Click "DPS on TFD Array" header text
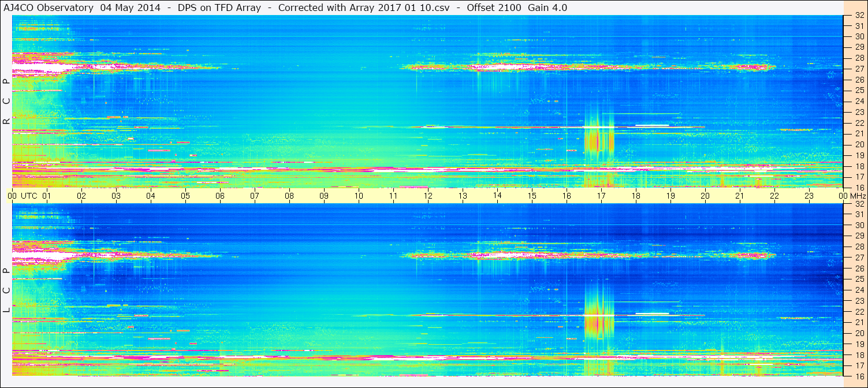 click(x=219, y=8)
